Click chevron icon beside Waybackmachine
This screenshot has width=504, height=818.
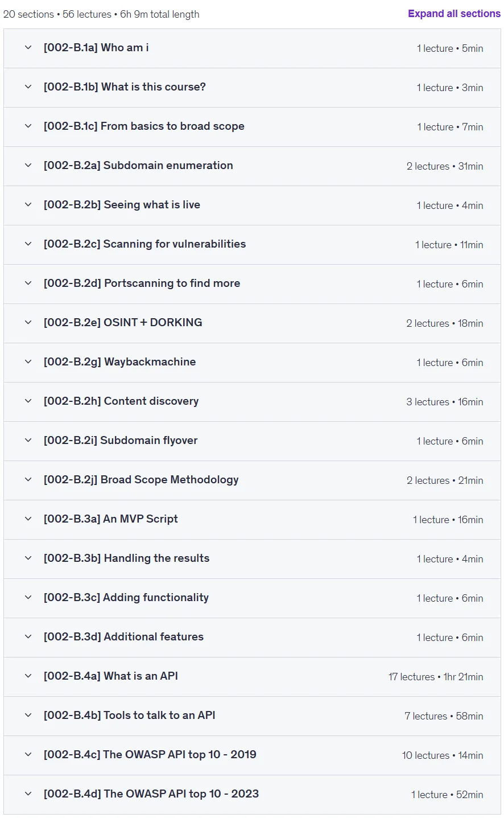click(x=28, y=362)
